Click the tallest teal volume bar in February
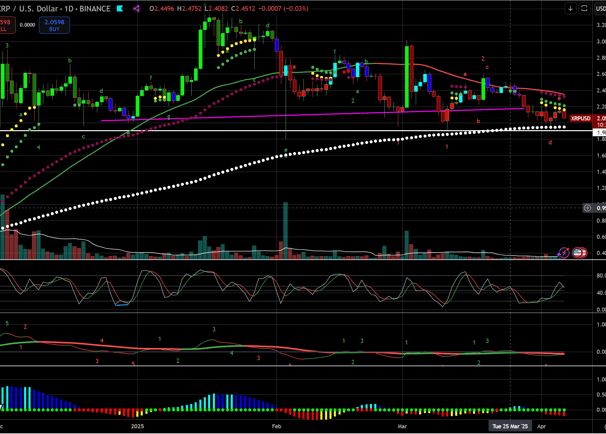Viewport: 606px width, 434px height. (286, 230)
